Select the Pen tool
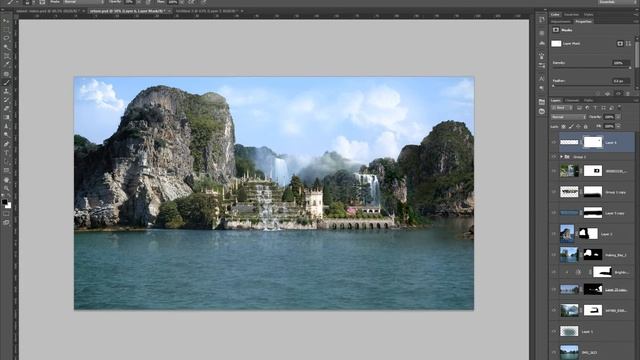Viewport: 640px width, 360px height. (6, 144)
